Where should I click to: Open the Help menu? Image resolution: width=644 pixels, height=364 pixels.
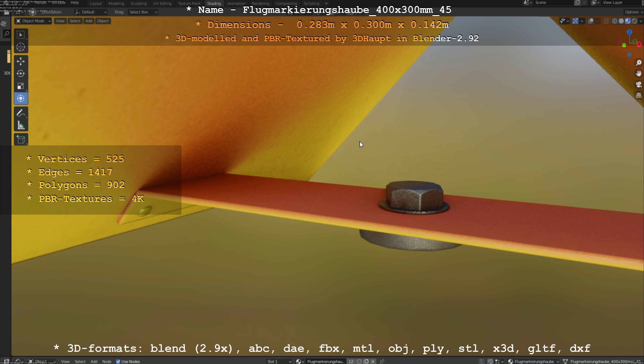coord(75,2)
